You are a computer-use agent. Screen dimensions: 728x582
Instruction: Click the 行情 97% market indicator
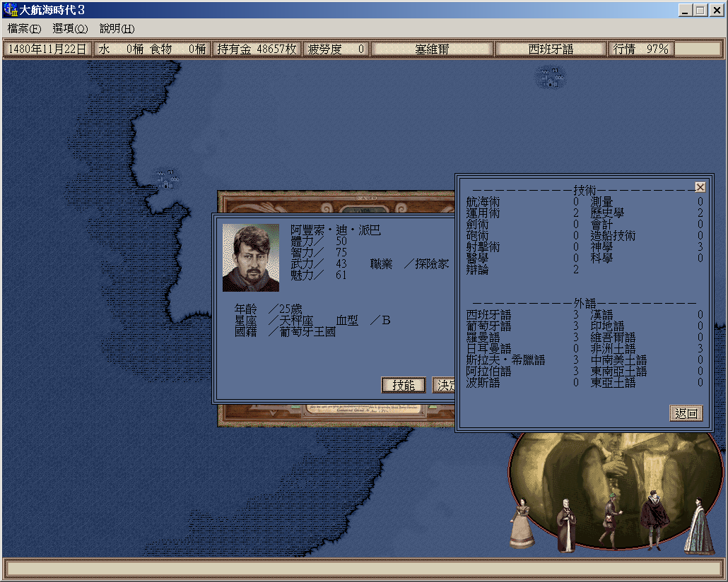(x=640, y=49)
